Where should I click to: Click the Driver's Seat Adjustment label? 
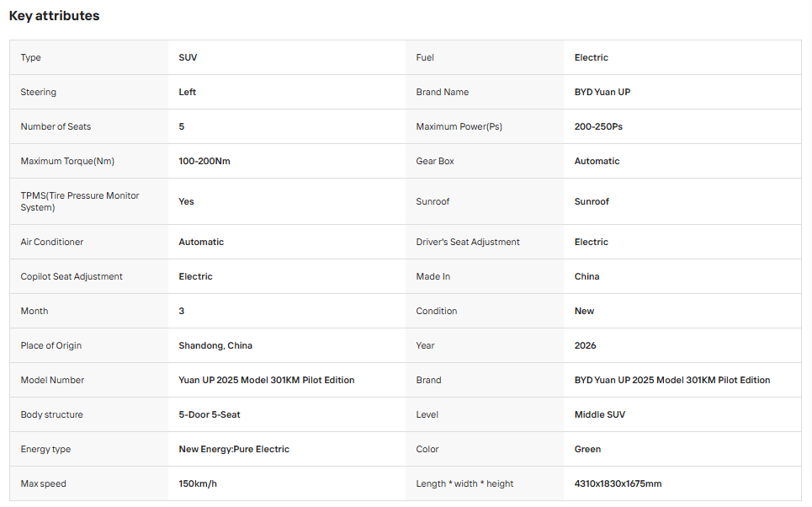point(468,242)
